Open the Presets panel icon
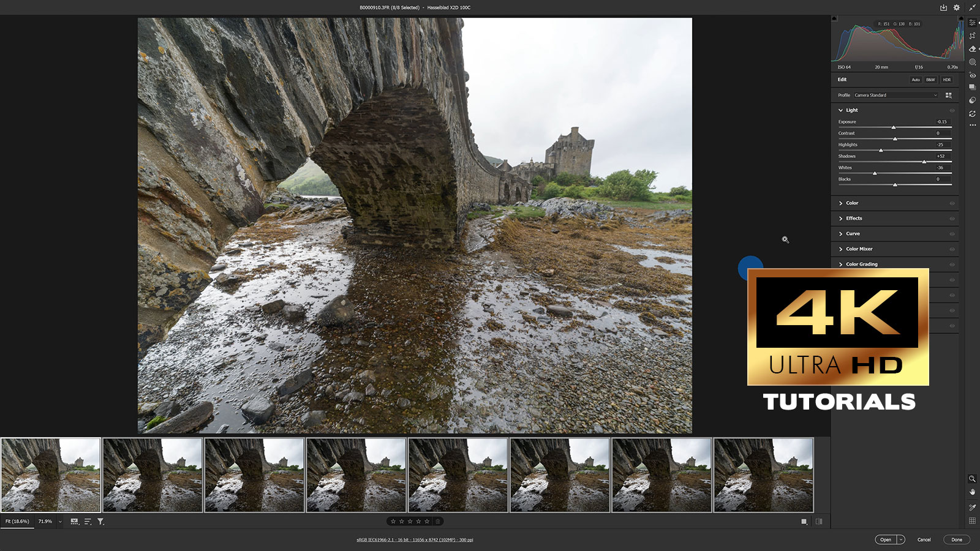This screenshot has height=551, width=980. pos(972,100)
